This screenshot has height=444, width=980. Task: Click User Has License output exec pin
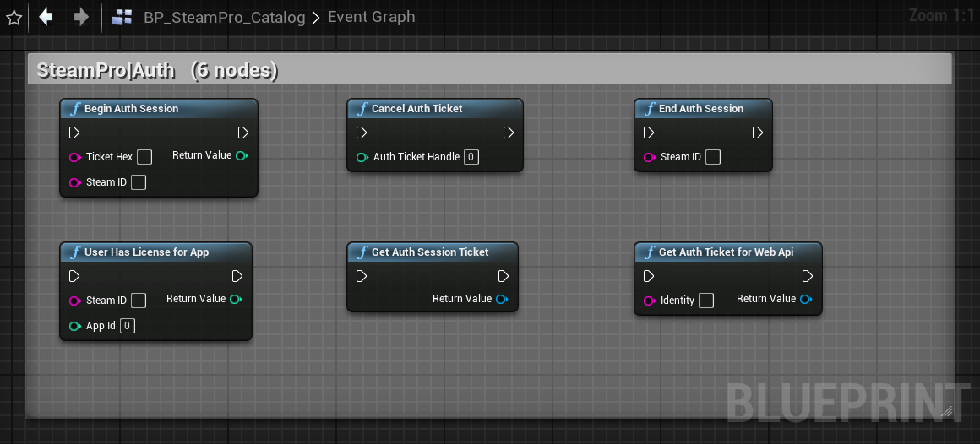pyautogui.click(x=237, y=276)
